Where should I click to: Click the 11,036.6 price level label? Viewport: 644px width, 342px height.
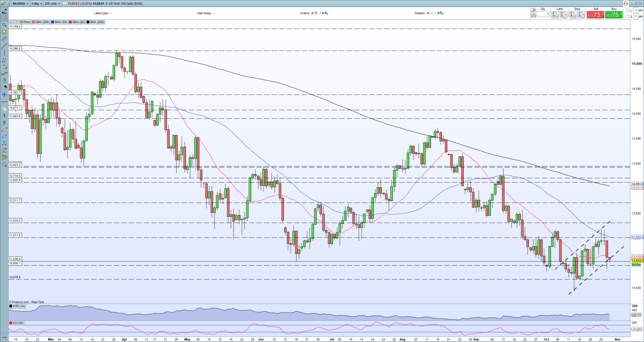(x=15, y=259)
